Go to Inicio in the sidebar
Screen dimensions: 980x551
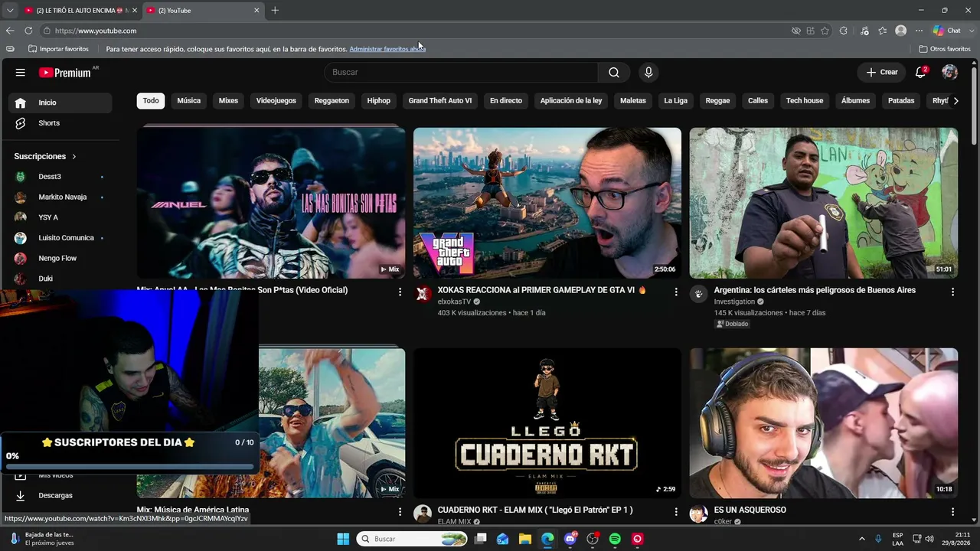coord(60,103)
